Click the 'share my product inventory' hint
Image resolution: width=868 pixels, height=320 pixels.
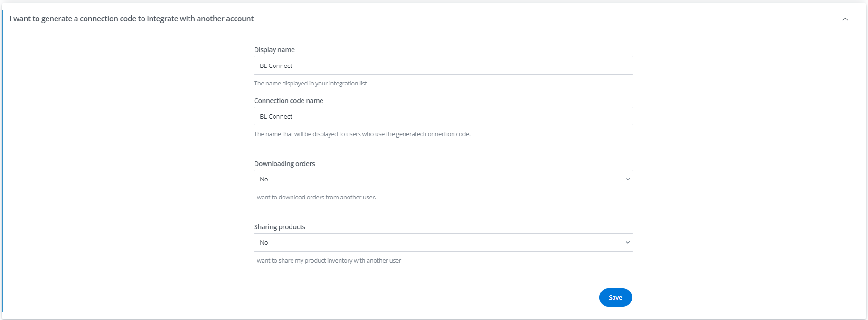328,261
